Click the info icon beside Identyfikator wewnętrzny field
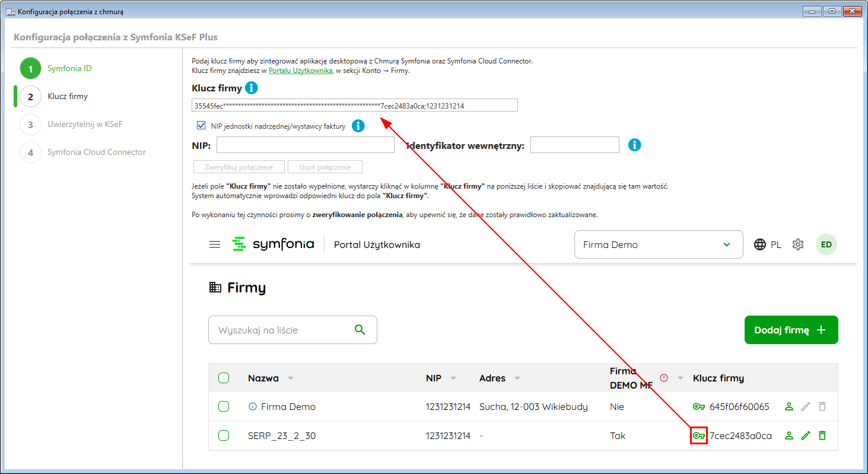Viewport: 868px width, 474px height. tap(635, 145)
